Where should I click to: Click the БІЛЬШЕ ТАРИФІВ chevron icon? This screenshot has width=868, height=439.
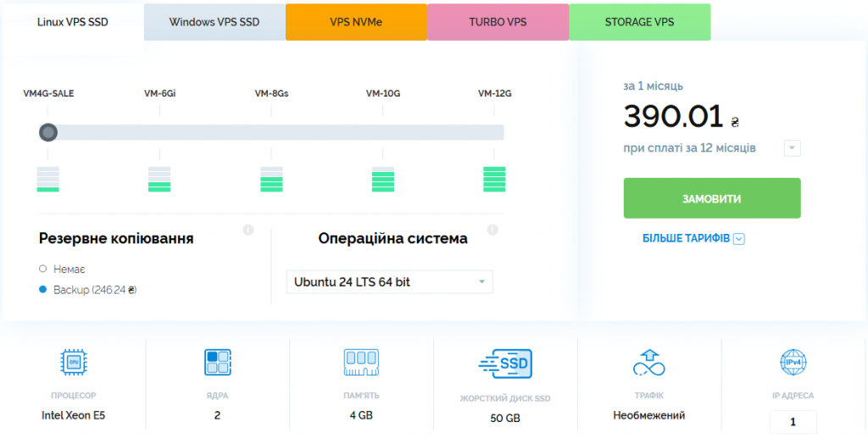point(739,239)
